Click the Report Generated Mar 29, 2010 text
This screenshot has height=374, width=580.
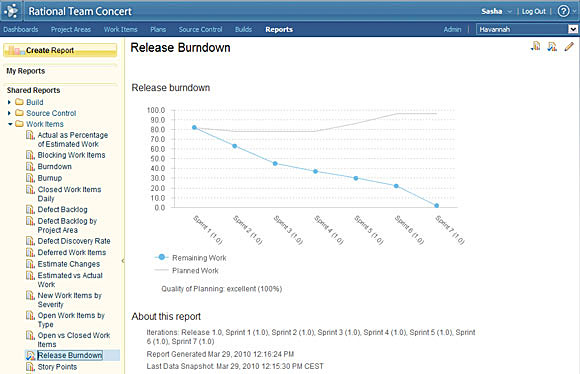220,354
